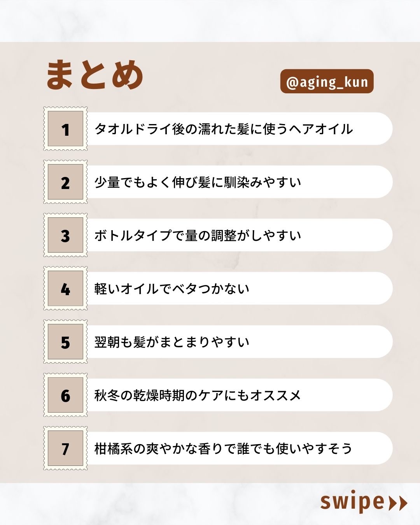
Task: Click the number 7 stamp icon
Action: 65,448
